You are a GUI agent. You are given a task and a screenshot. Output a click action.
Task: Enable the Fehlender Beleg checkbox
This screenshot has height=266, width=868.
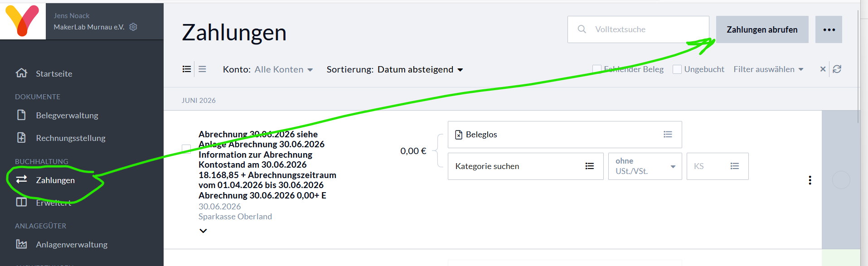coord(597,69)
